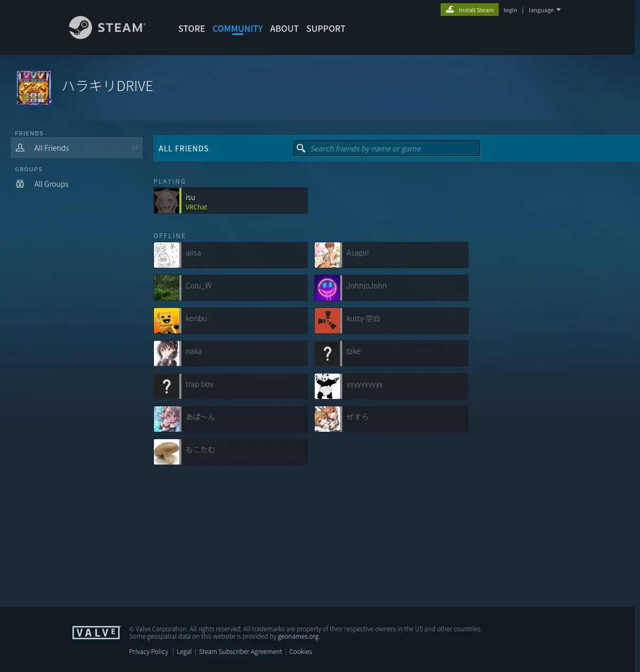
Task: Click kutty-空白's red Rust avatar
Action: point(327,321)
